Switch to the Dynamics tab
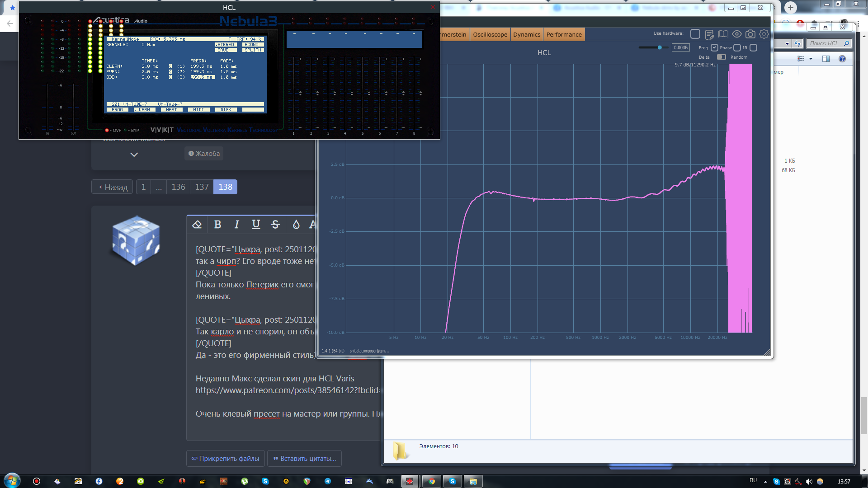Viewport: 868px width, 488px height. (x=527, y=34)
